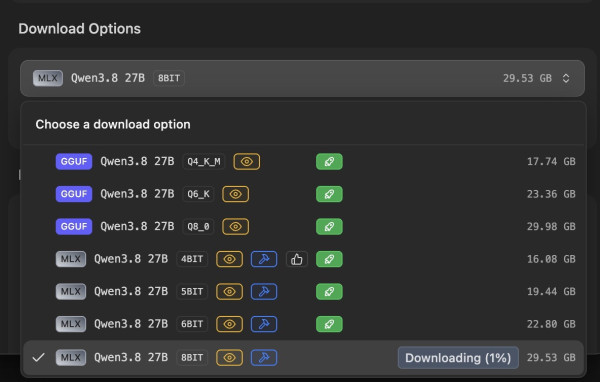Viewport: 600px width, 382px height.
Task: Click vision eye icon on GGUF Q4_K_M row
Action: 246,162
